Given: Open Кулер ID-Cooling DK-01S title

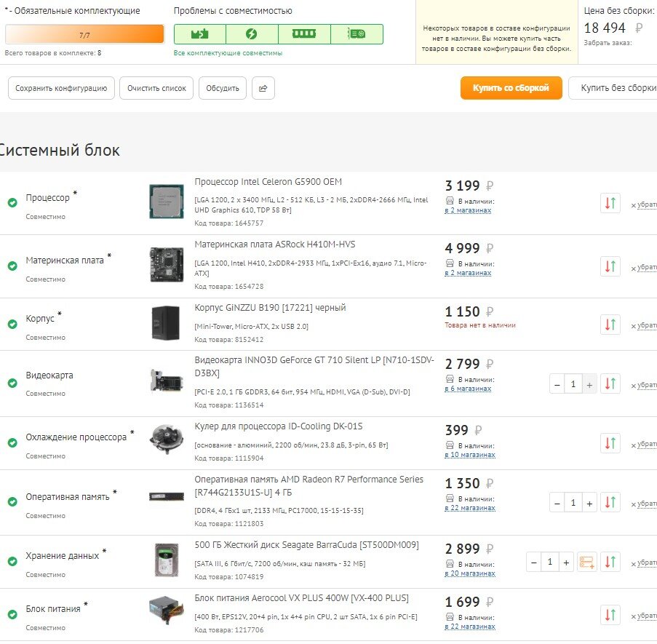Looking at the screenshot, I should (279, 426).
